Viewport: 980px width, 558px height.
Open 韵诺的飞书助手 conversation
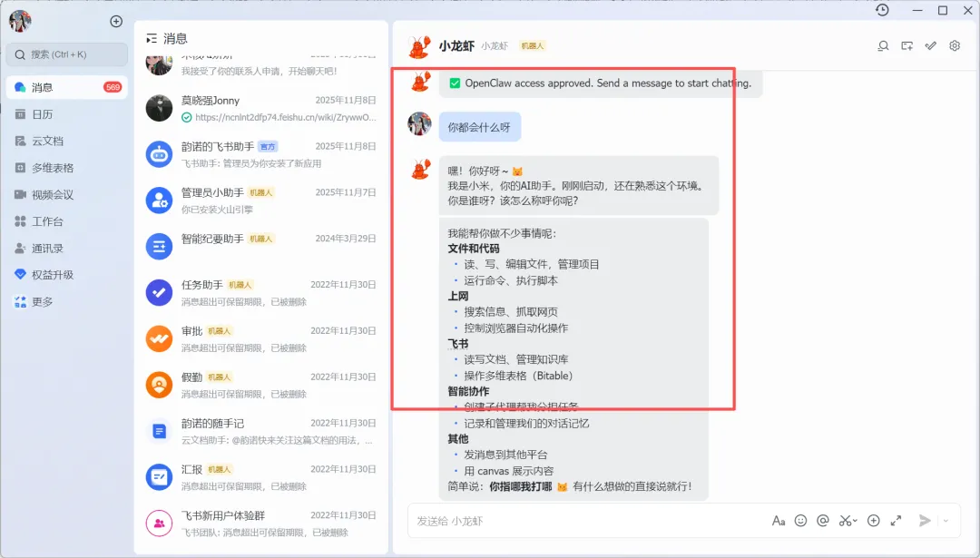(x=261, y=154)
